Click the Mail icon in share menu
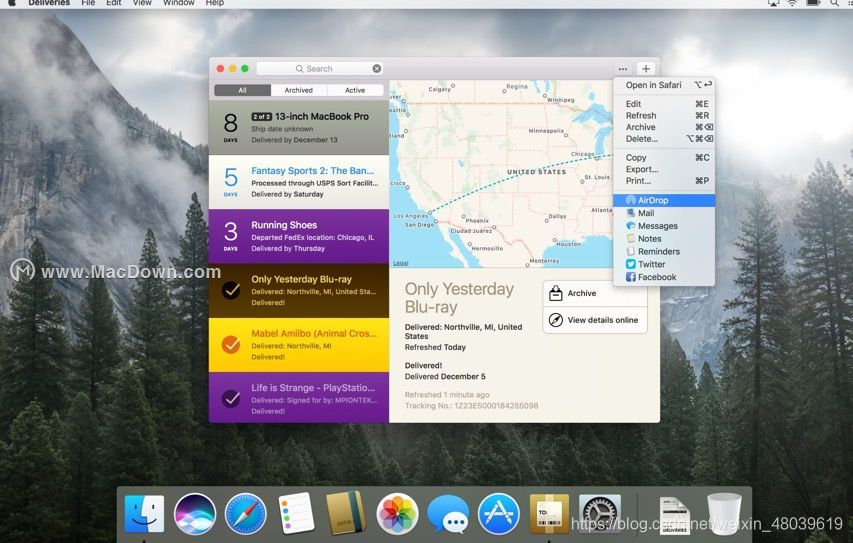This screenshot has height=543, width=853. point(631,213)
